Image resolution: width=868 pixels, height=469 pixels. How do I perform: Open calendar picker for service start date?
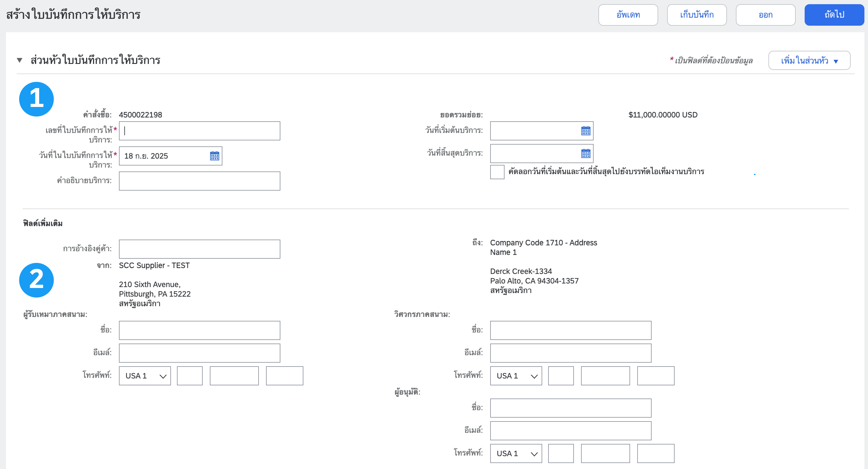tap(585, 131)
